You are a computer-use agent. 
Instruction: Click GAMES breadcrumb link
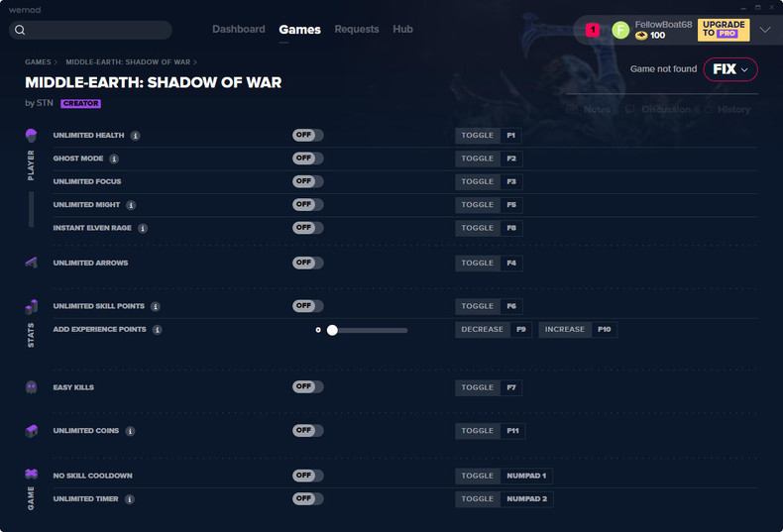point(38,62)
